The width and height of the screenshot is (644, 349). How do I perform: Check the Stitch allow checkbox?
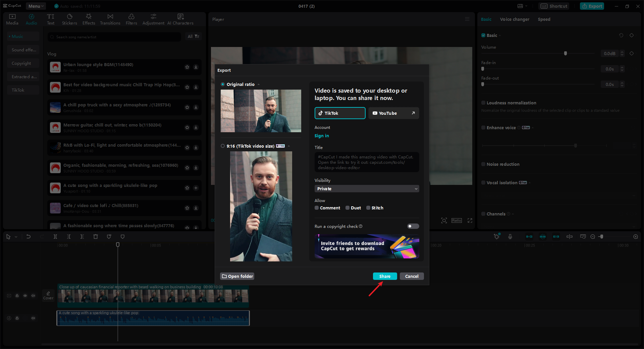click(x=368, y=208)
